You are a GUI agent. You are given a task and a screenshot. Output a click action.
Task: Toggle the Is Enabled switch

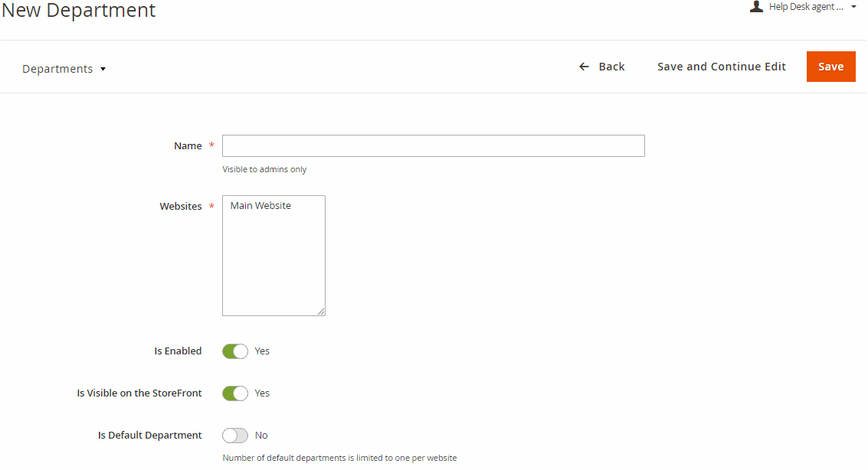click(x=235, y=351)
